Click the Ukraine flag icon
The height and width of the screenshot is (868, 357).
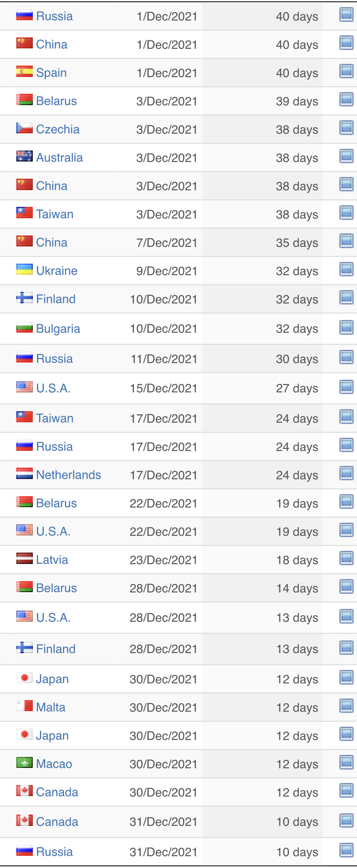click(x=24, y=269)
